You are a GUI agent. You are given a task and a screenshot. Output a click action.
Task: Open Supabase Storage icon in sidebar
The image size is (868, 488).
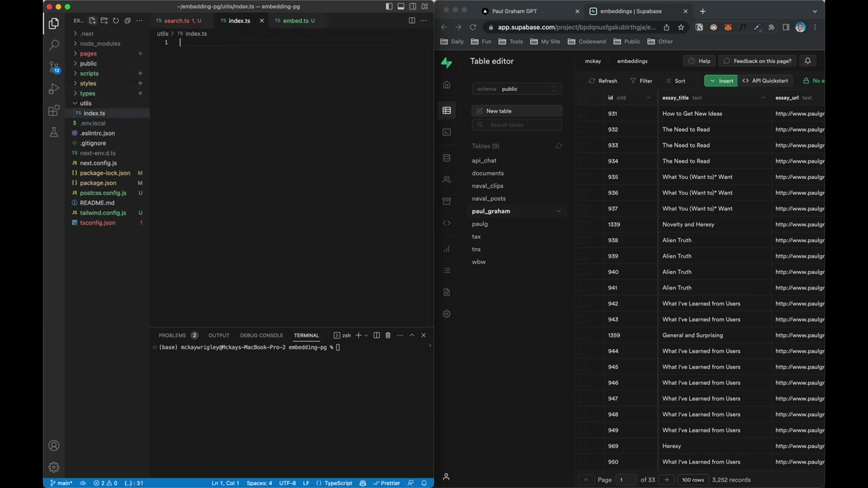(x=446, y=201)
